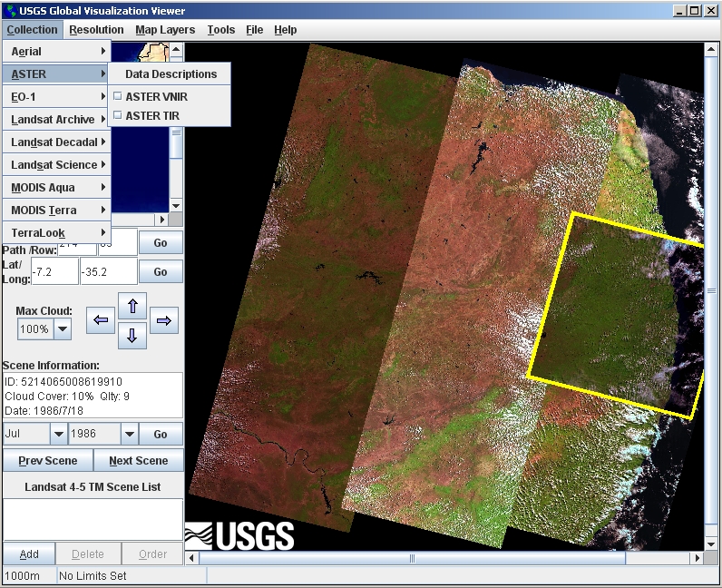Image resolution: width=722 pixels, height=588 pixels.
Task: Click the Prev Scene button
Action: (x=48, y=460)
